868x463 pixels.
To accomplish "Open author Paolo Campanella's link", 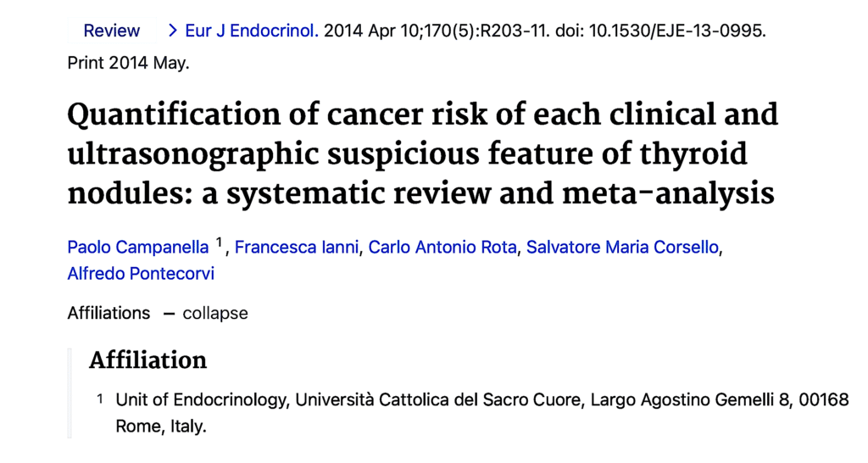I will pos(138,248).
